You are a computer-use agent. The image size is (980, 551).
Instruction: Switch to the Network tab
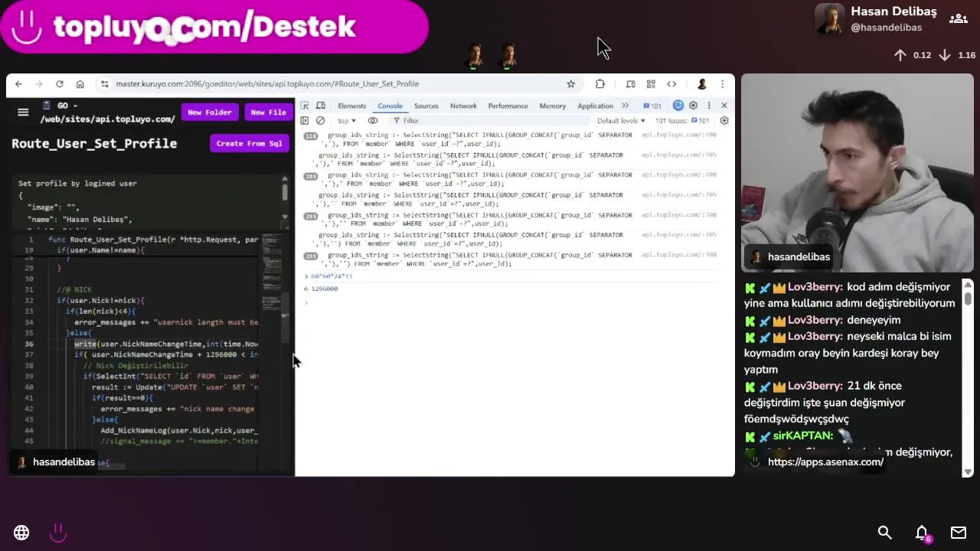463,106
